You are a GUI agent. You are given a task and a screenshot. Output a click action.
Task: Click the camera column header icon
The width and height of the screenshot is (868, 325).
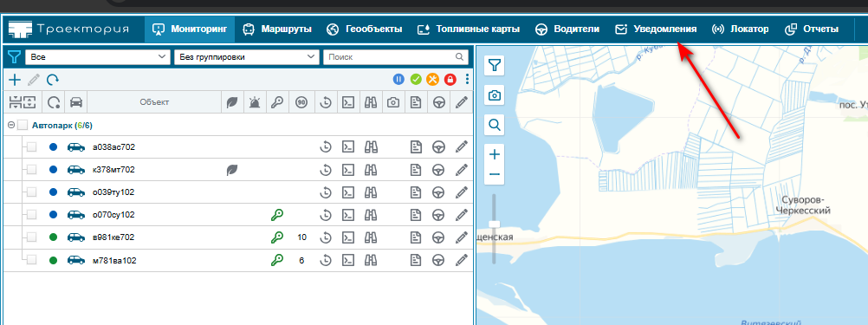point(393,102)
